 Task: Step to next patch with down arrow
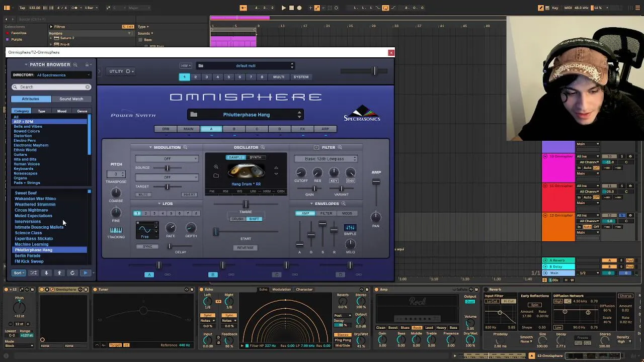[46, 273]
